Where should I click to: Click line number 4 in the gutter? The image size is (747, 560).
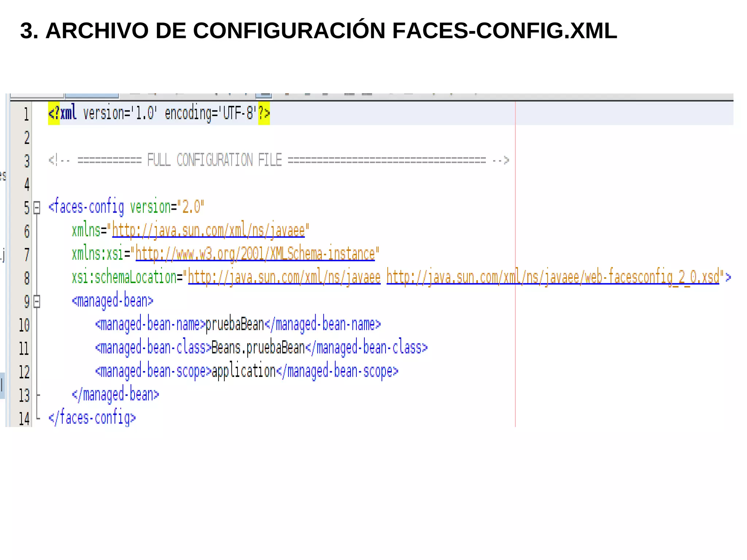click(x=27, y=184)
